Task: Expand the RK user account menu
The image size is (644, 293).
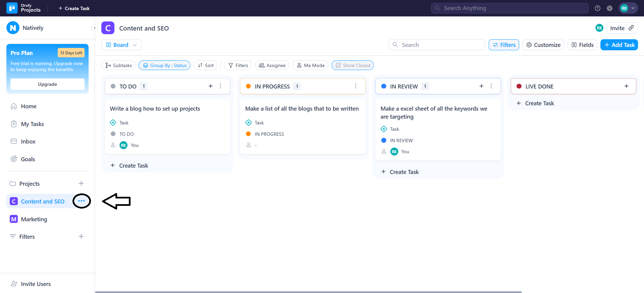Action: pyautogui.click(x=628, y=8)
